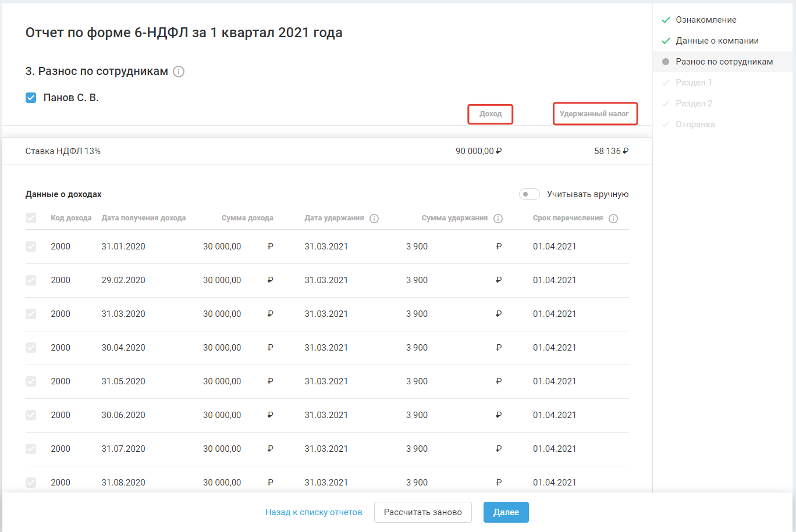Image resolution: width=796 pixels, height=532 pixels.
Task: Click the income date '30.04.2020'
Action: pyautogui.click(x=123, y=348)
